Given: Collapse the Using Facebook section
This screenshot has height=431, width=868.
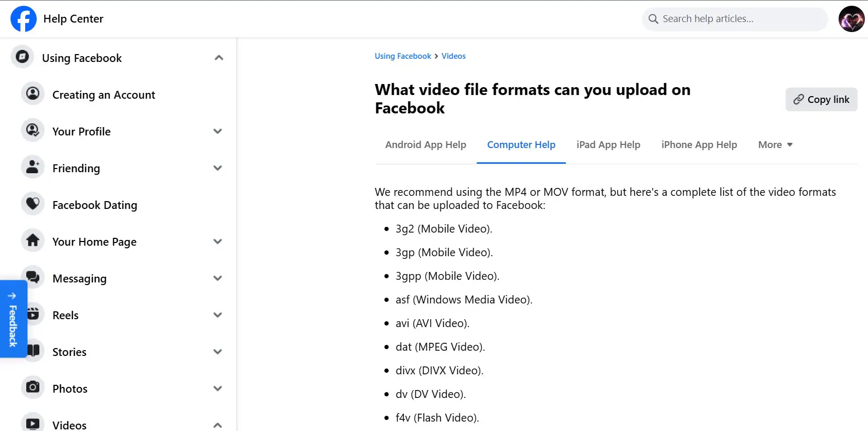Looking at the screenshot, I should [219, 58].
